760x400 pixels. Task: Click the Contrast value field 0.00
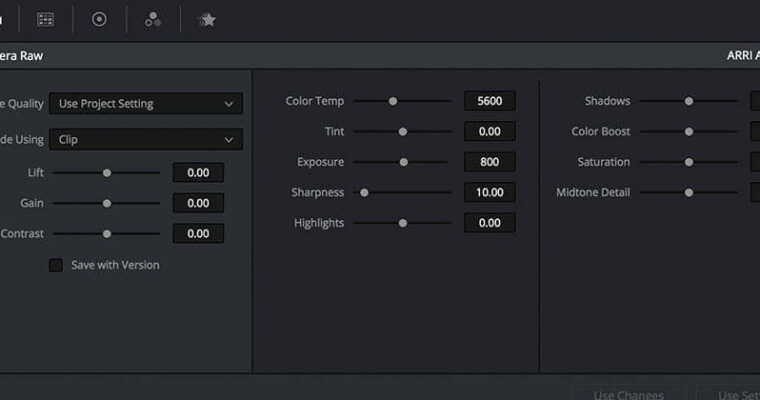(x=198, y=234)
